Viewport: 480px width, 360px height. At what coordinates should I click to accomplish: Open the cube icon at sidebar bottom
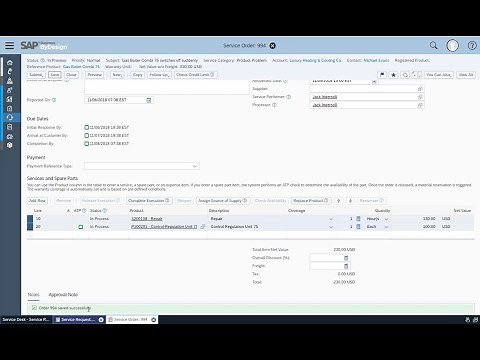[x=10, y=145]
